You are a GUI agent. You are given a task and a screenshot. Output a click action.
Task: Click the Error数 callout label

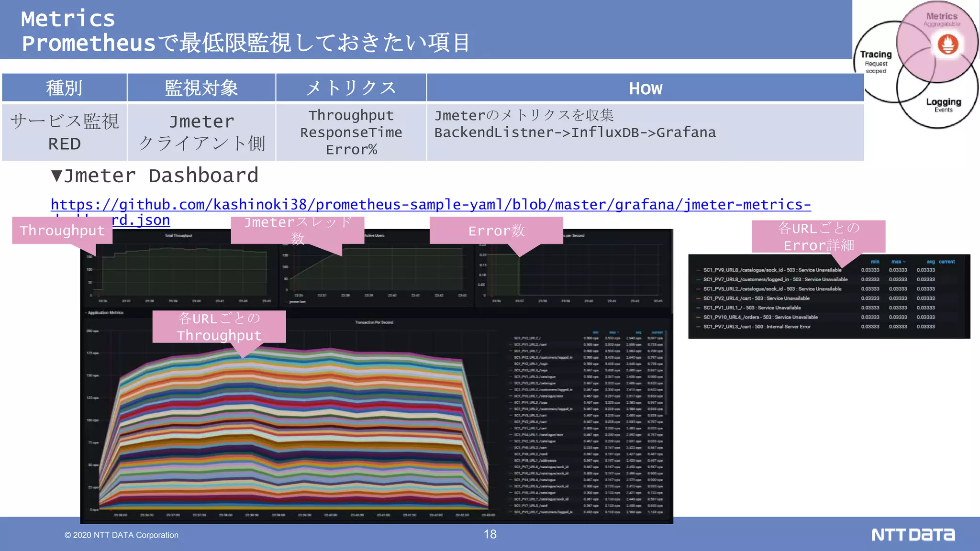coord(496,231)
